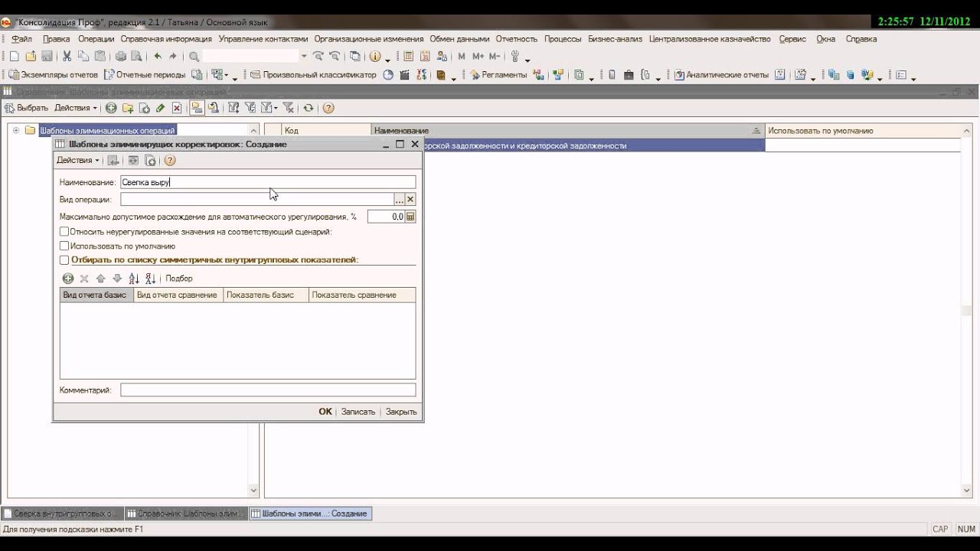The height and width of the screenshot is (551, 980).
Task: Open calculator button next to 0,0 field
Action: (x=410, y=217)
